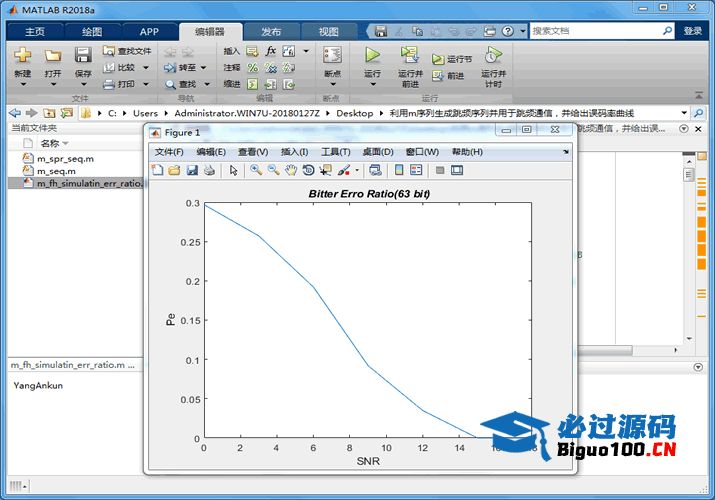Open the dropdown under 打开 button
Image resolution: width=715 pixels, height=500 pixels.
tap(53, 84)
